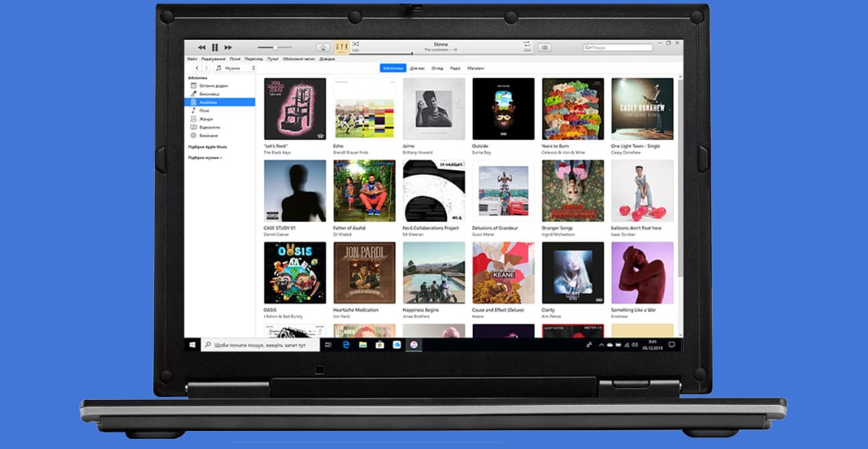Adjust the volume slider knob
The width and height of the screenshot is (868, 449).
click(276, 48)
